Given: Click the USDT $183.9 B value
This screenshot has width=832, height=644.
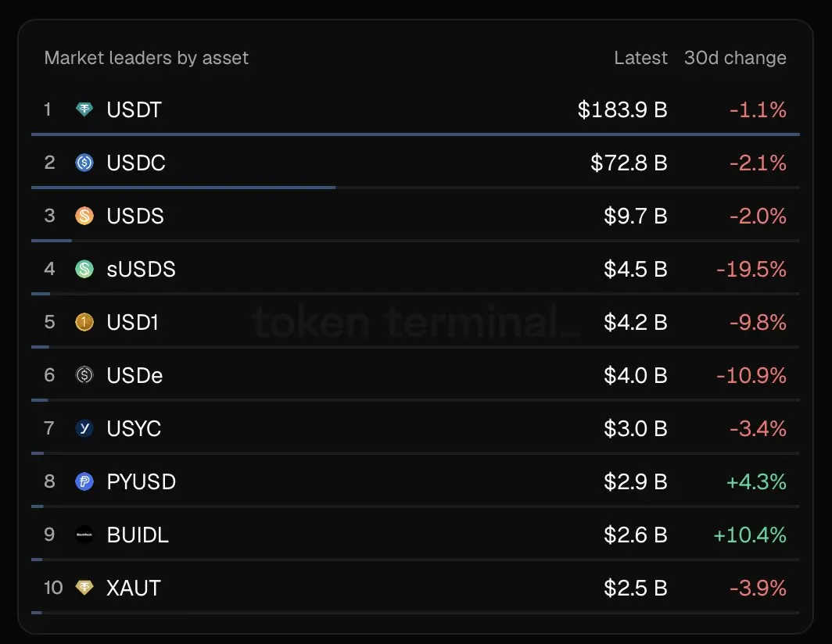Looking at the screenshot, I should click(x=622, y=110).
